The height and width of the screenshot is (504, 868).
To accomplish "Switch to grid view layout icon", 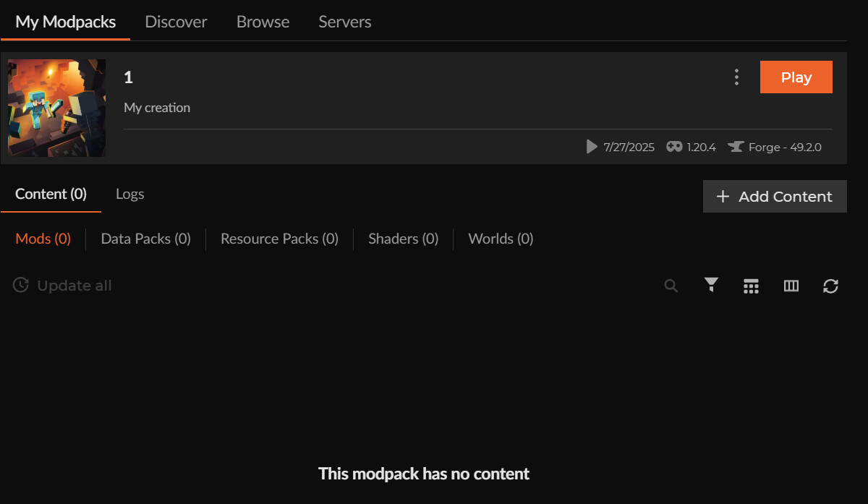I will click(751, 286).
